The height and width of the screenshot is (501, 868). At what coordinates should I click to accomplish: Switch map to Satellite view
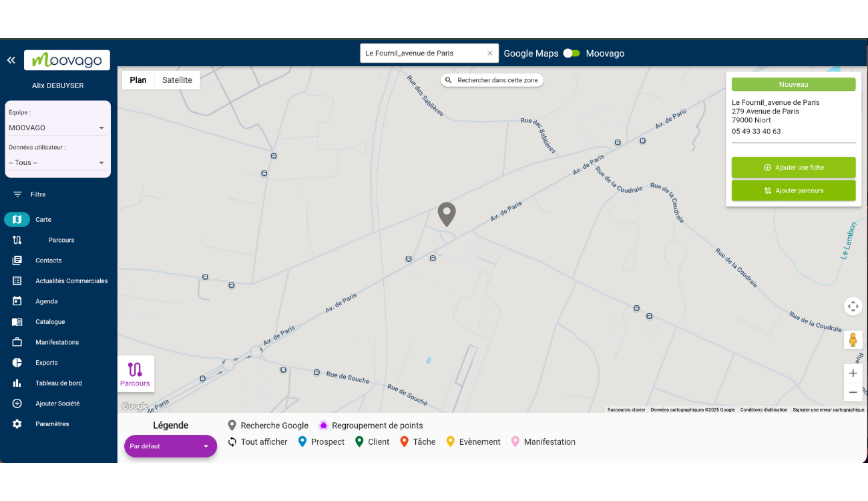coord(177,80)
